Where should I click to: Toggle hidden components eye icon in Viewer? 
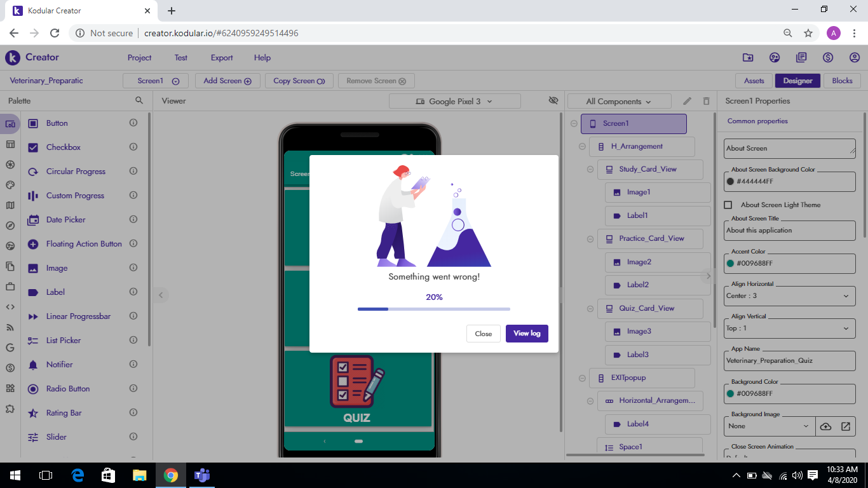pyautogui.click(x=553, y=101)
